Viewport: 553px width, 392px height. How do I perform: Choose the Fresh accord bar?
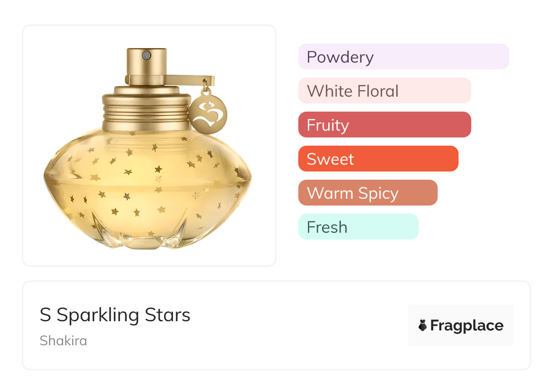[x=358, y=227]
